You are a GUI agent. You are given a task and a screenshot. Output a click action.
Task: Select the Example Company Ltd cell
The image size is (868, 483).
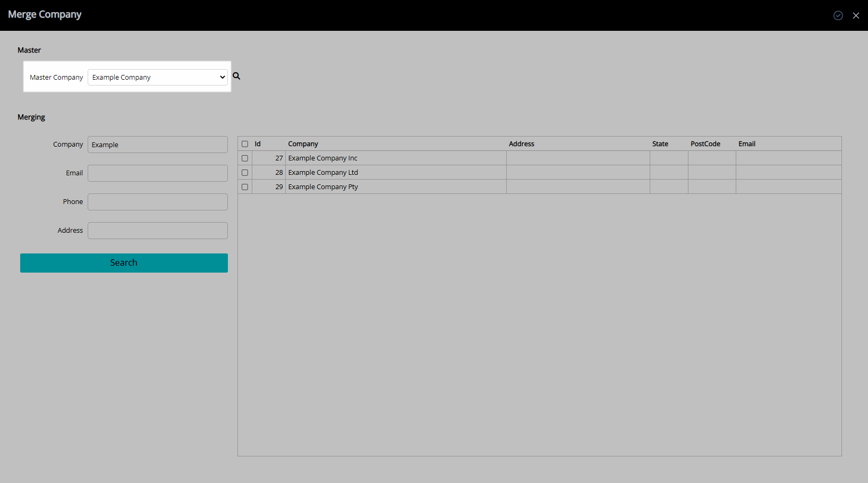click(x=396, y=173)
